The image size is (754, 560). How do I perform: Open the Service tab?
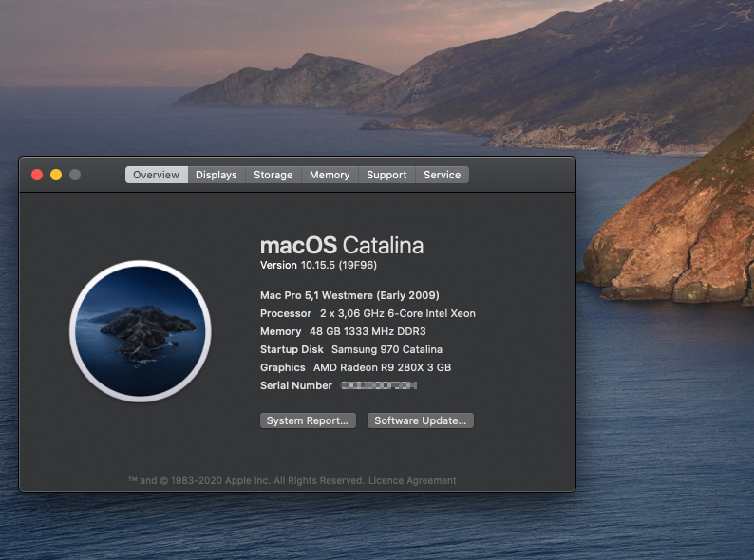[x=442, y=175]
